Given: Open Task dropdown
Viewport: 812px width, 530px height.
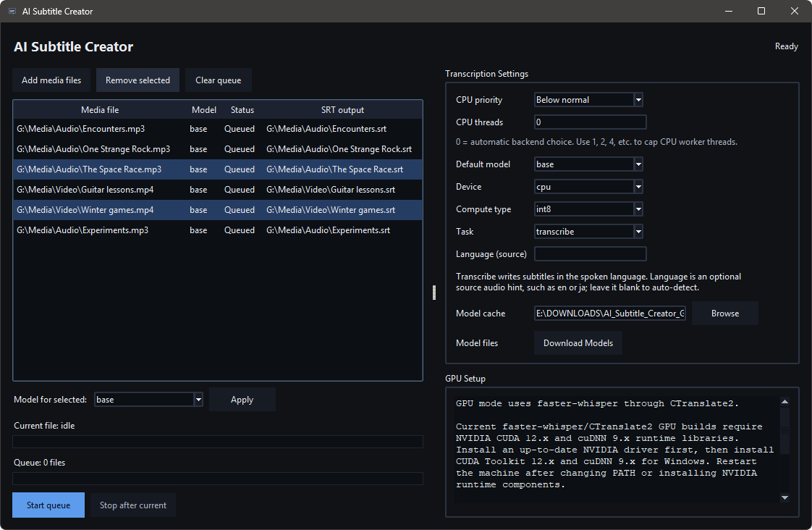Looking at the screenshot, I should (638, 232).
